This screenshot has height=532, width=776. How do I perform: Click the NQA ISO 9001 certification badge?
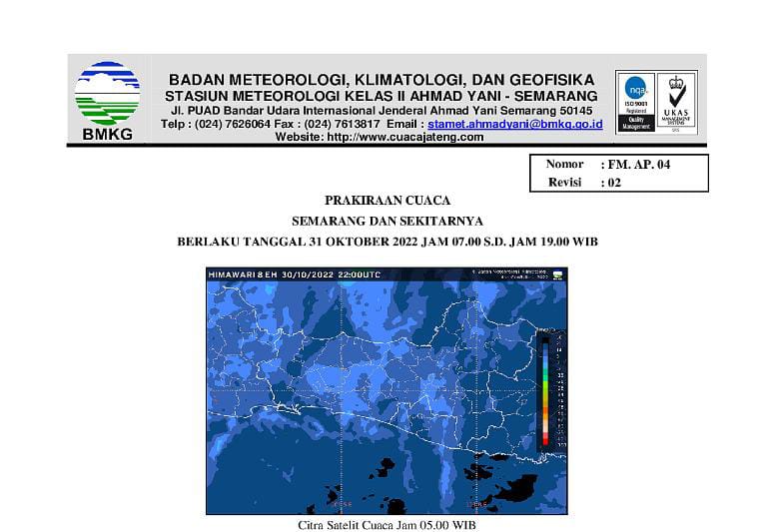coord(635,103)
